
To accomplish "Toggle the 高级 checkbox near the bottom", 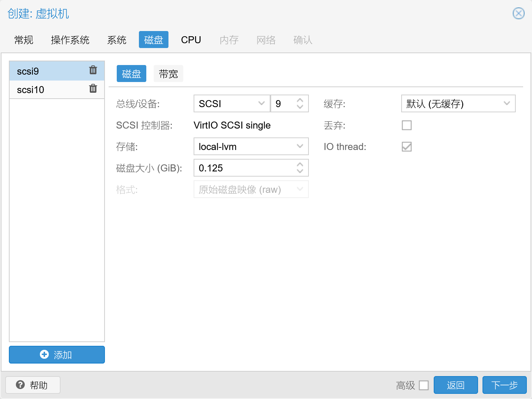I will (x=424, y=385).
